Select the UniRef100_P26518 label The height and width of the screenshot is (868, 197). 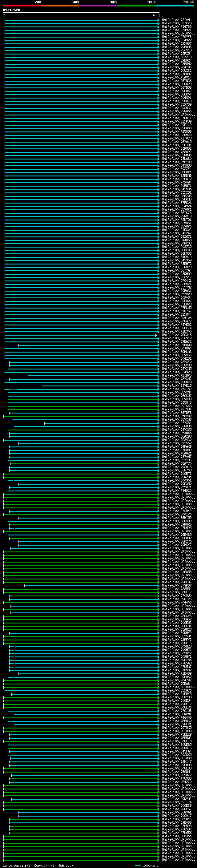(x=177, y=50)
